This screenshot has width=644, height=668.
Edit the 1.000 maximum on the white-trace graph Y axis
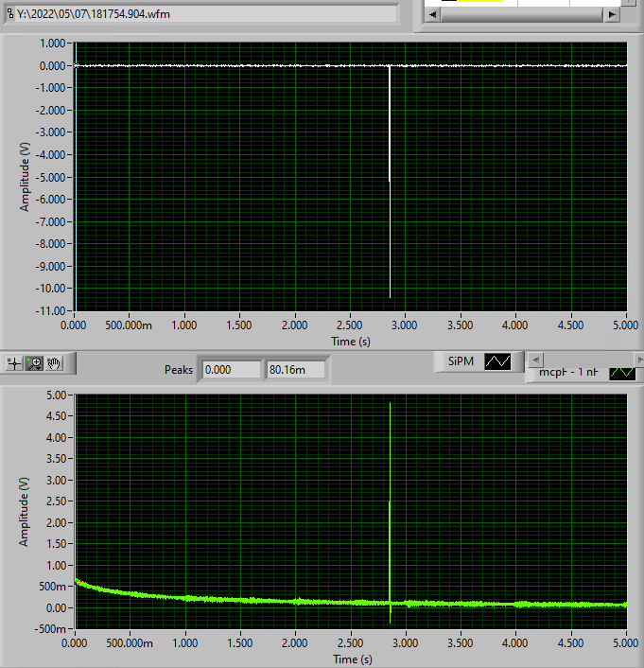coord(52,44)
